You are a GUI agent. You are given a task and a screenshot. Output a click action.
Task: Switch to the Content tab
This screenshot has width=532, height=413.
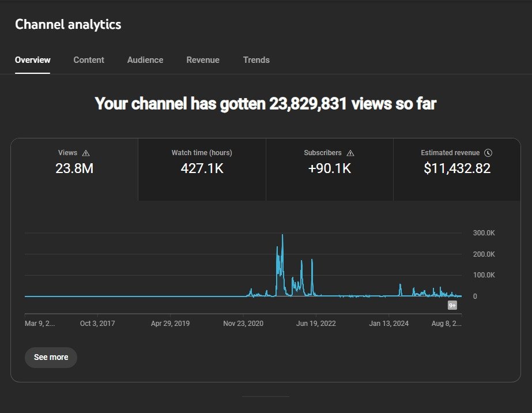pos(89,60)
